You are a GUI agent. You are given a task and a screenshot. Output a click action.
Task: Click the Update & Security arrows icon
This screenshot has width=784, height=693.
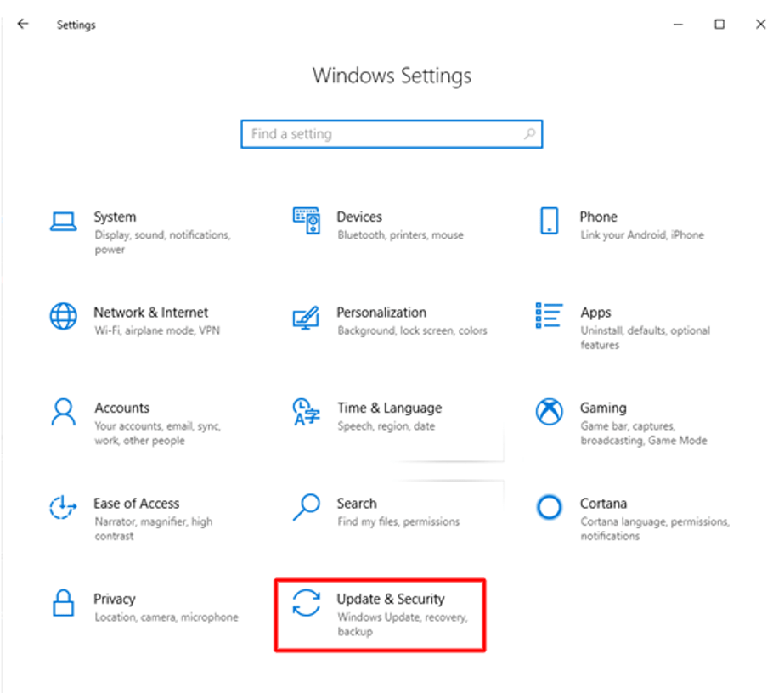pyautogui.click(x=306, y=603)
